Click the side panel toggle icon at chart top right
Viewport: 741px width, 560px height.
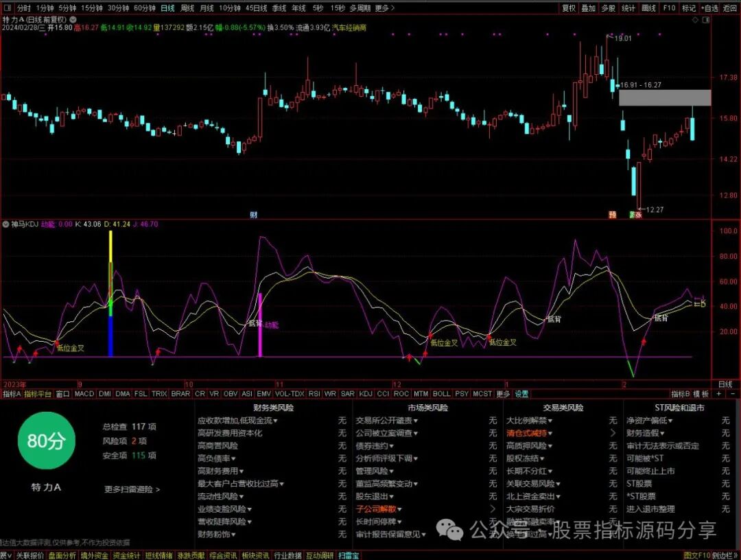[x=706, y=20]
